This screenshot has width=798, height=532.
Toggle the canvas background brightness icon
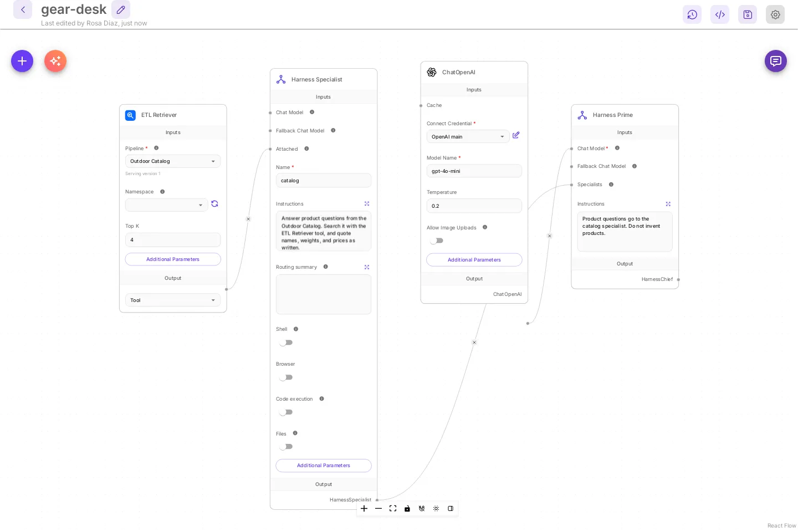[436, 509]
